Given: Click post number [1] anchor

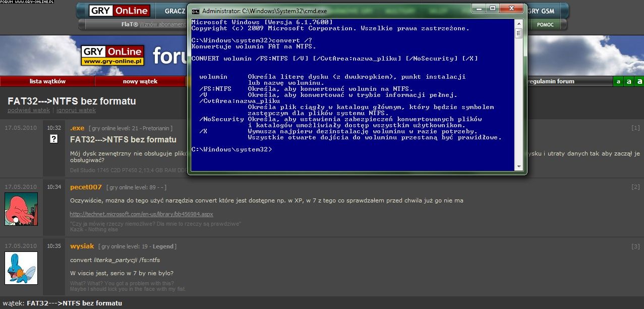Looking at the screenshot, I should pyautogui.click(x=635, y=128).
